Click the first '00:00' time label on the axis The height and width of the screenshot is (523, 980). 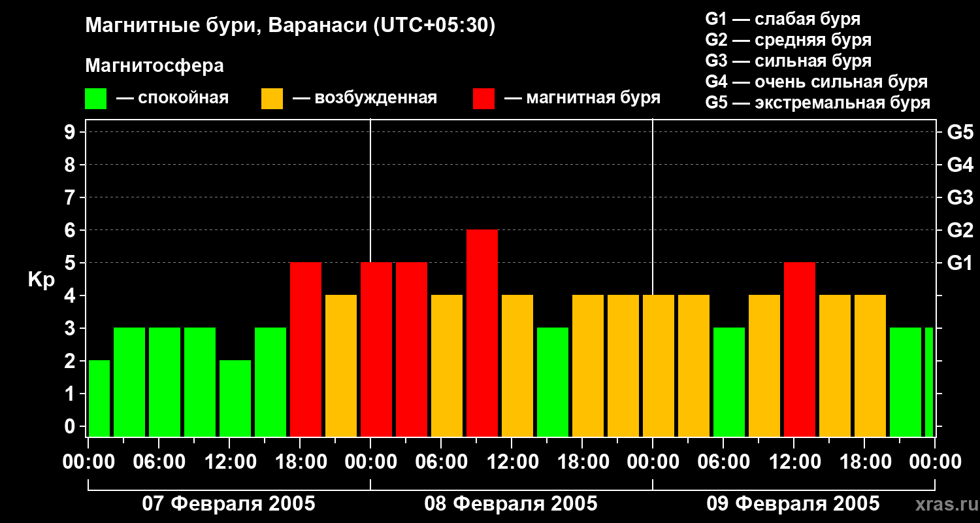[x=88, y=462]
